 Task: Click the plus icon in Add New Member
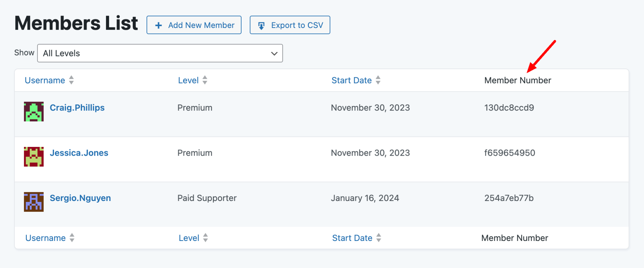158,25
